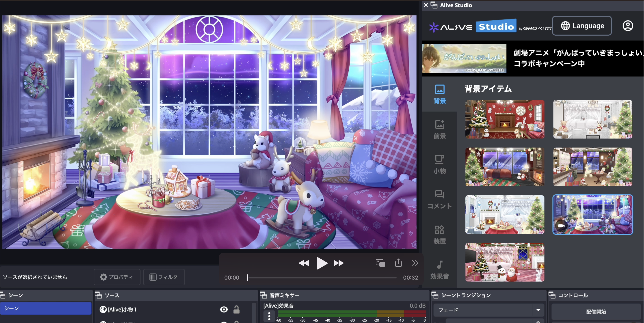Image resolution: width=644 pixels, height=323 pixels.
Task: Toggle visibility of [Alive]小物 1 source
Action: (224, 310)
